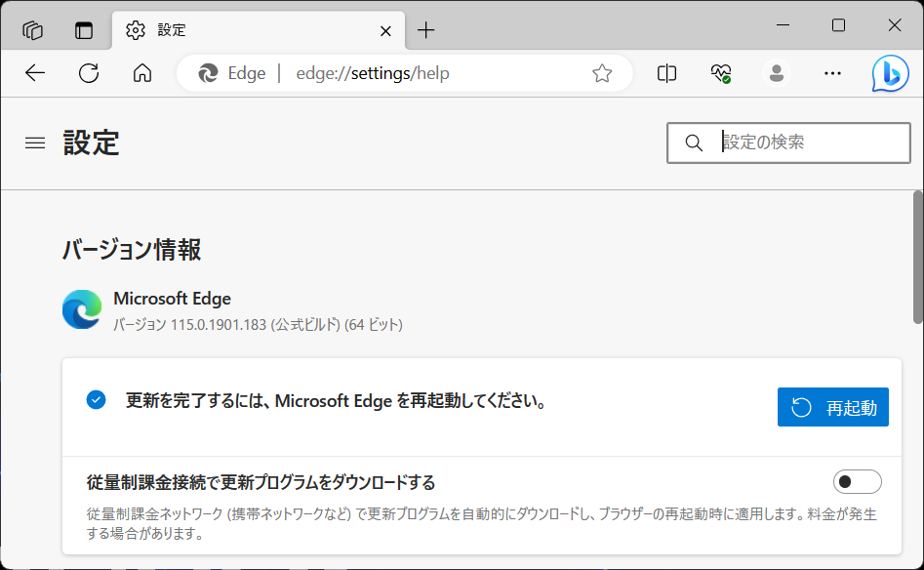The width and height of the screenshot is (924, 570).
Task: Click inside the 設定の検索 search field
Action: pos(788,142)
